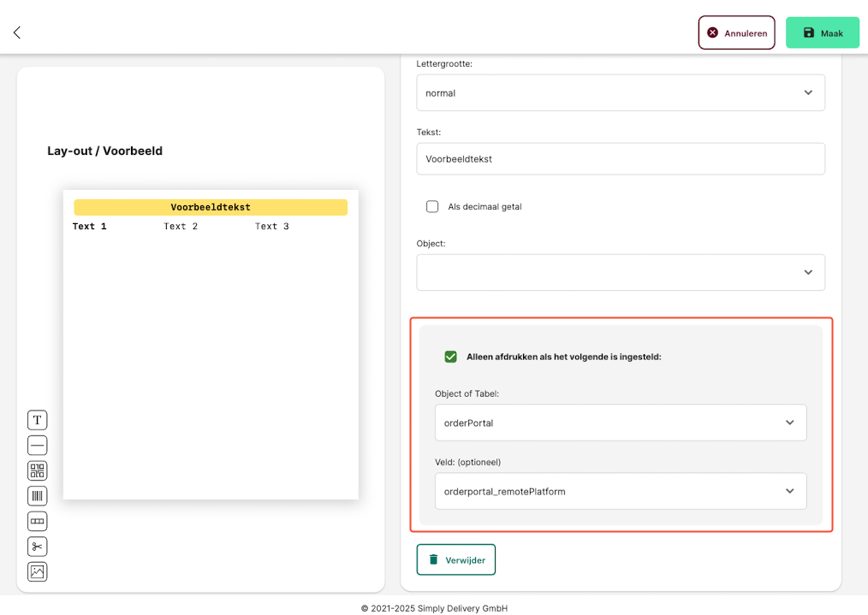Insert a horizontal line element

tap(37, 445)
